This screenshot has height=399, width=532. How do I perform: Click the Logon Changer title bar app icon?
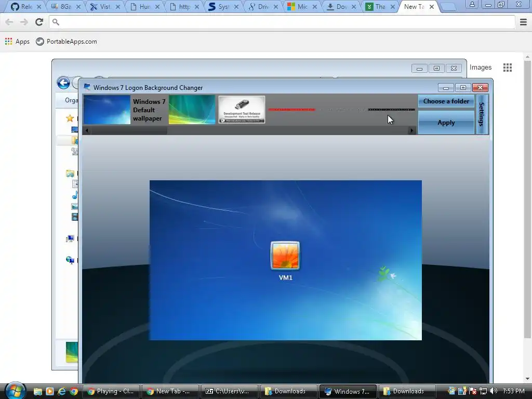point(87,87)
